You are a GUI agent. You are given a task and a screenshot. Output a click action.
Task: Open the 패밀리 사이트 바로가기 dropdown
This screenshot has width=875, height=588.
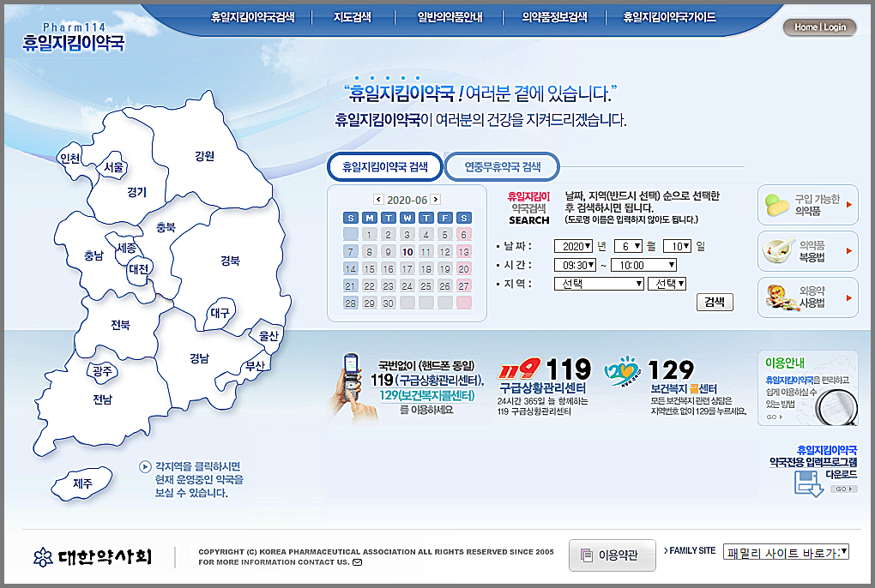tap(786, 552)
